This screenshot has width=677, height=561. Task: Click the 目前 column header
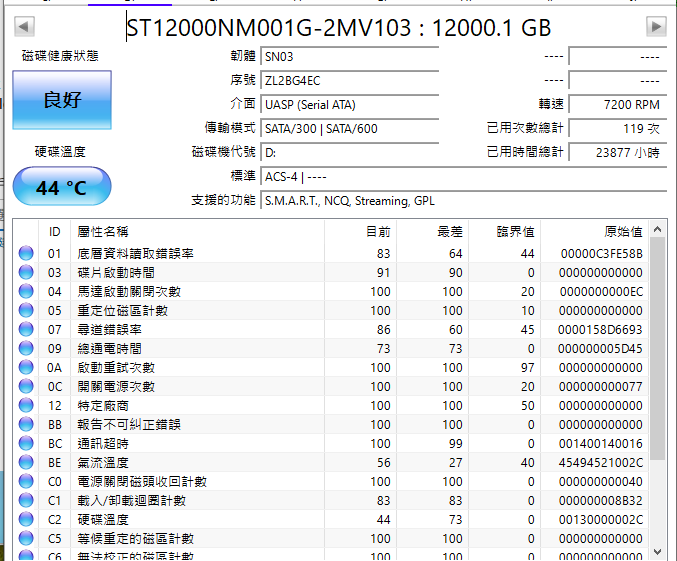click(x=361, y=232)
